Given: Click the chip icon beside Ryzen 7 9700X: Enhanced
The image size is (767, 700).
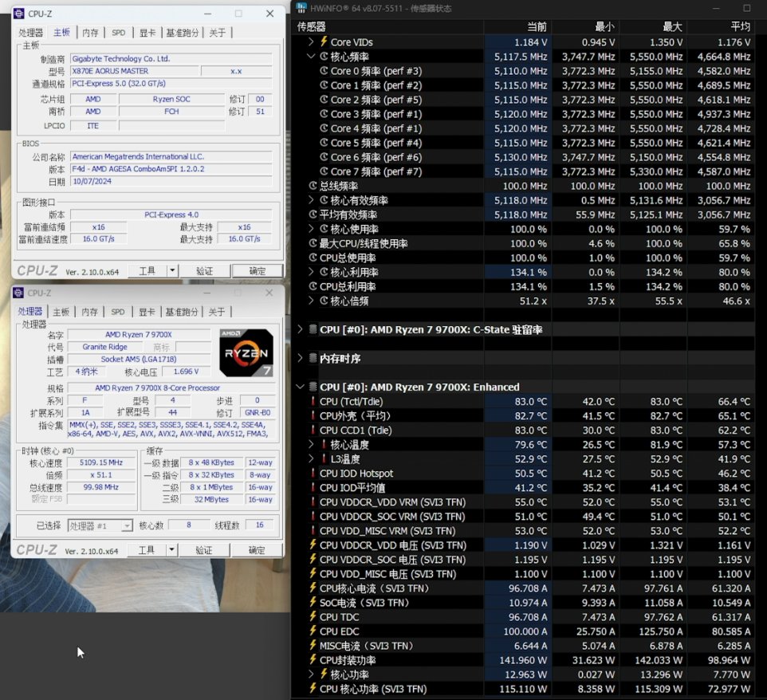Looking at the screenshot, I should click(313, 387).
